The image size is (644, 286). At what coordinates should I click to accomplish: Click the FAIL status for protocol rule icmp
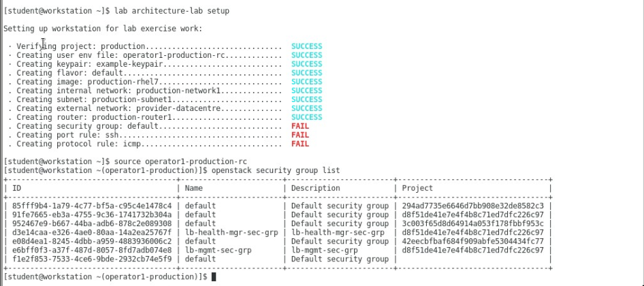[x=300, y=144]
